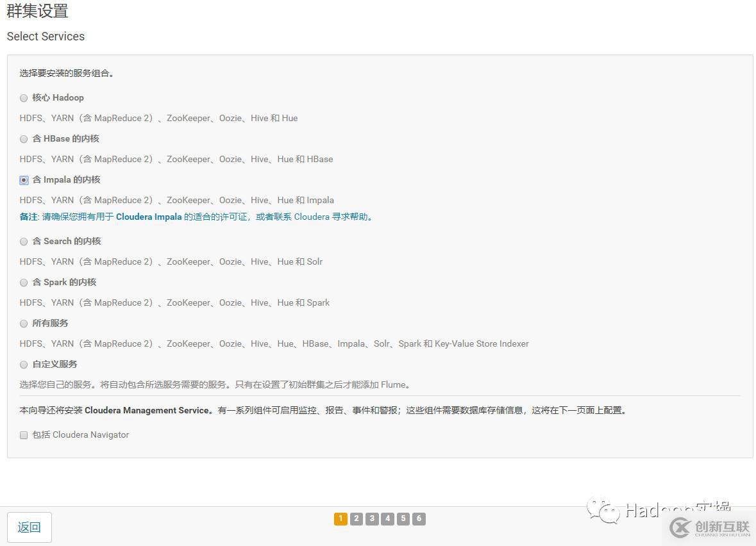
Task: Click the Flume custom services description
Action: click(x=215, y=385)
